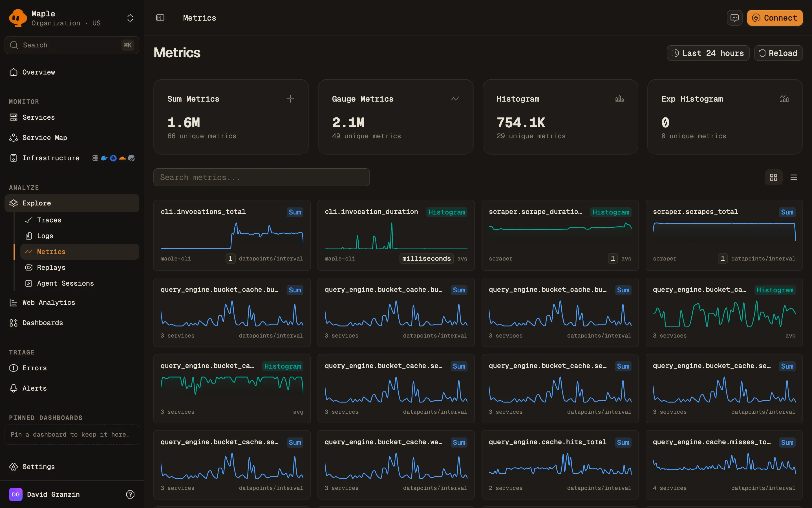The image size is (812, 508).
Task: Select the Sum Metrics summary card
Action: pos(231,117)
